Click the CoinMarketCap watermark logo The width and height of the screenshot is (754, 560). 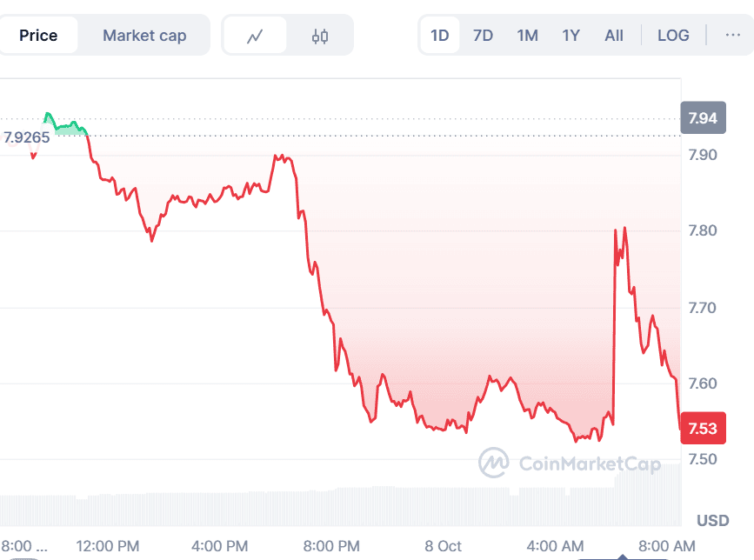click(569, 463)
